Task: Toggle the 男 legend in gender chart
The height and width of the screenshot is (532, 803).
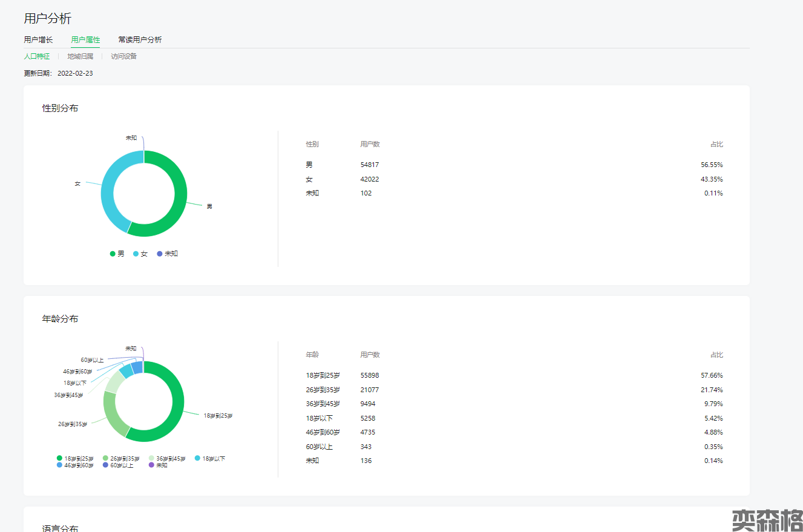Action: pyautogui.click(x=117, y=254)
